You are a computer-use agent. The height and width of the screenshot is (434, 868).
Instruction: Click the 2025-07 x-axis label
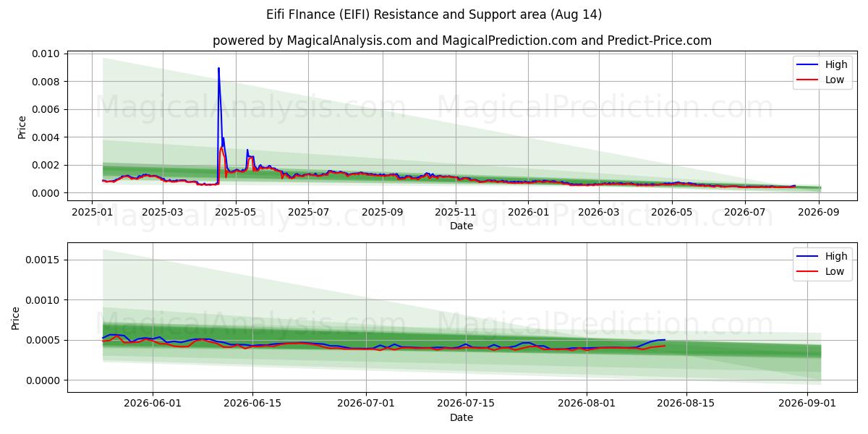(x=308, y=212)
